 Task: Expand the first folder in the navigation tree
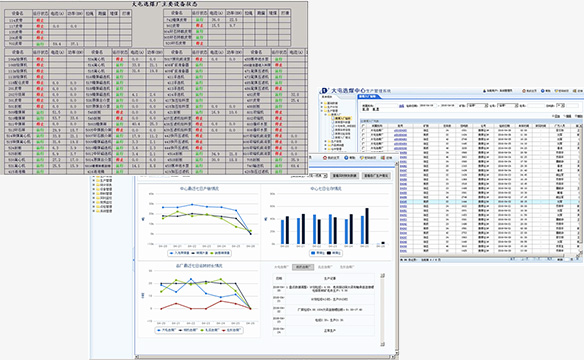(322, 103)
